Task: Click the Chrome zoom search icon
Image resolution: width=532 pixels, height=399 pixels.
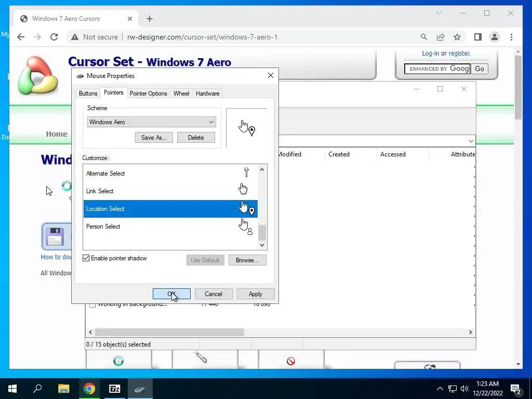Action: coord(424,37)
